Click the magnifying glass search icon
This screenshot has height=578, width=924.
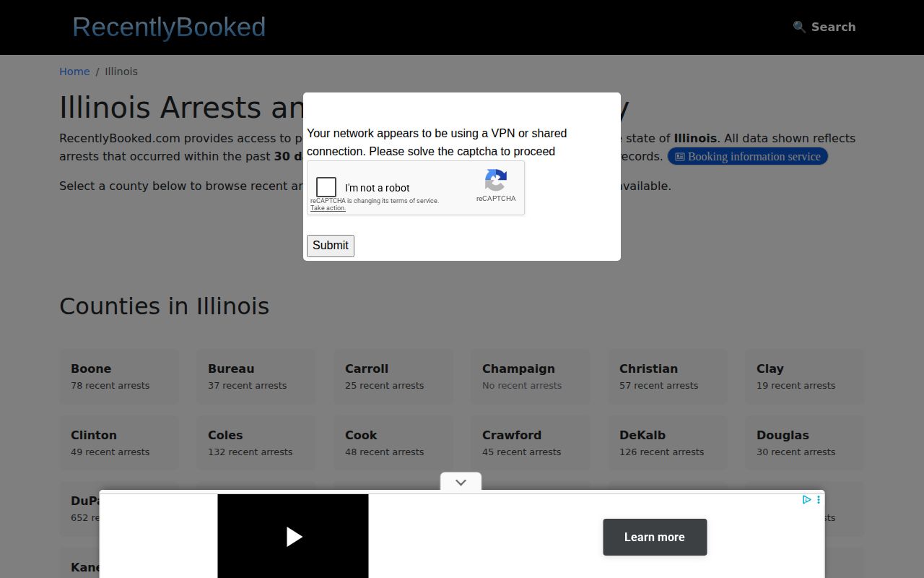(799, 27)
